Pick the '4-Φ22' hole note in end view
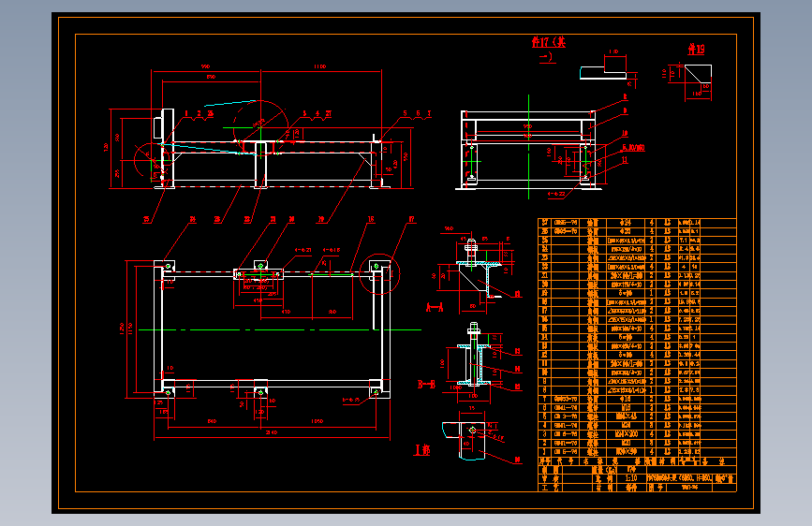Image resolution: width=812 pixels, height=526 pixels. click(556, 194)
